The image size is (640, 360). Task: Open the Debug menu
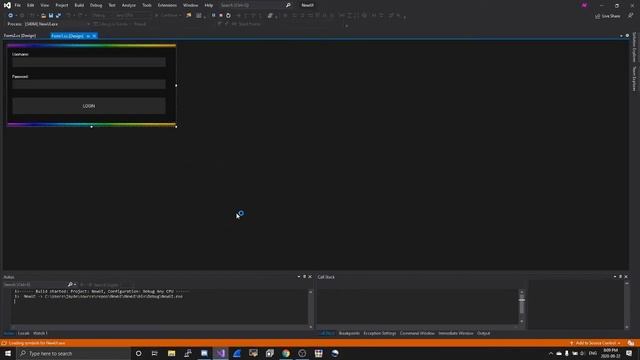[96, 5]
